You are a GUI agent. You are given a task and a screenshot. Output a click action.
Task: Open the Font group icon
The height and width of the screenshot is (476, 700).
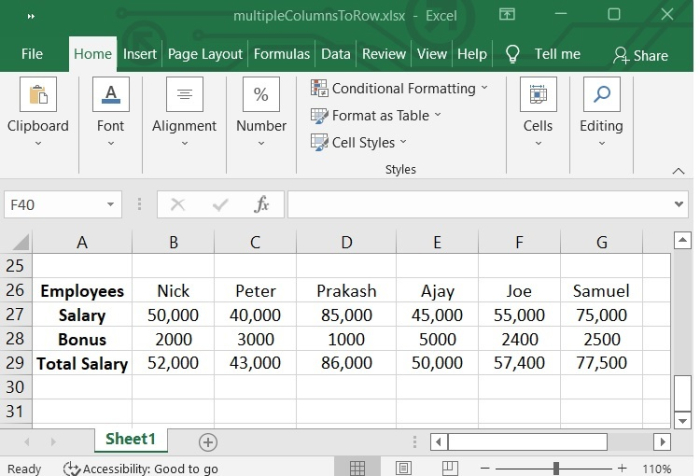(x=111, y=94)
